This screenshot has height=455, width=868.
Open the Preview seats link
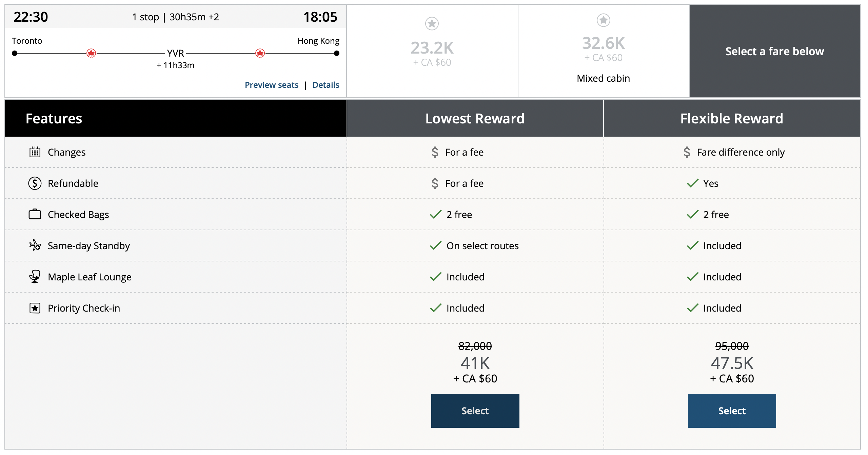272,85
